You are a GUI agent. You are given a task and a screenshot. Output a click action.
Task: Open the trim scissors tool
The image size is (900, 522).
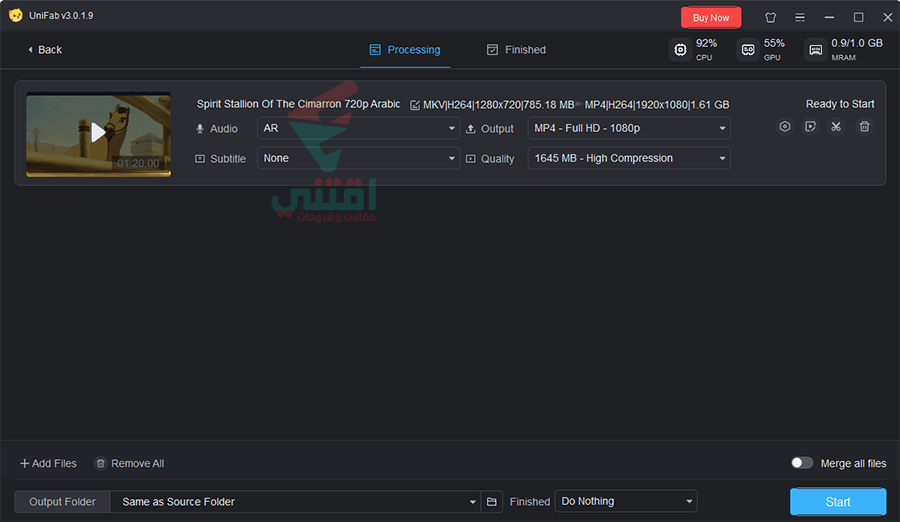point(836,126)
